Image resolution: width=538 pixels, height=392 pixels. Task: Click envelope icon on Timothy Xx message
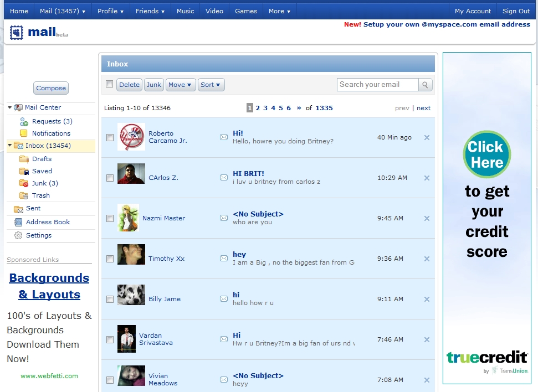coord(224,259)
